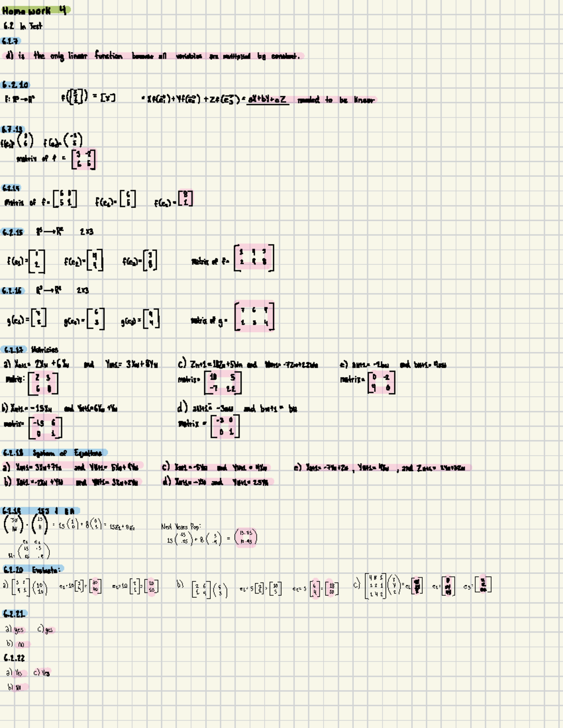Click the "6.2.21" section label
The width and height of the screenshot is (563, 728).
(x=15, y=614)
